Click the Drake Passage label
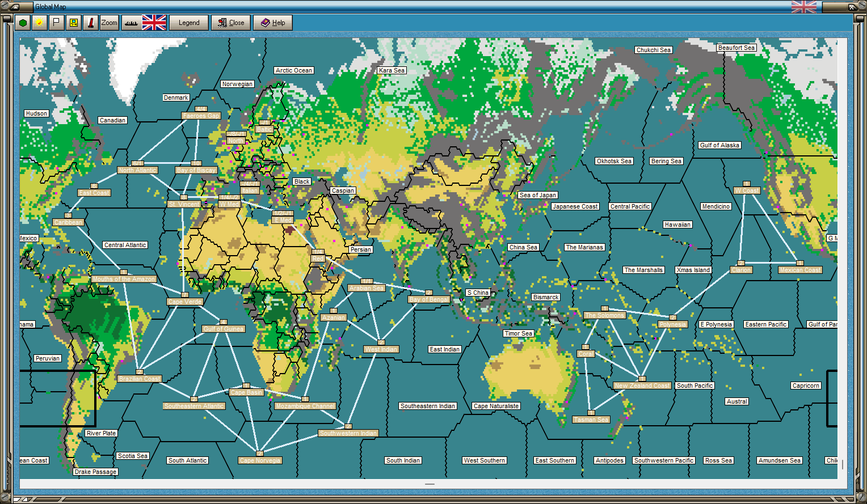This screenshot has height=504, width=867. (95, 472)
